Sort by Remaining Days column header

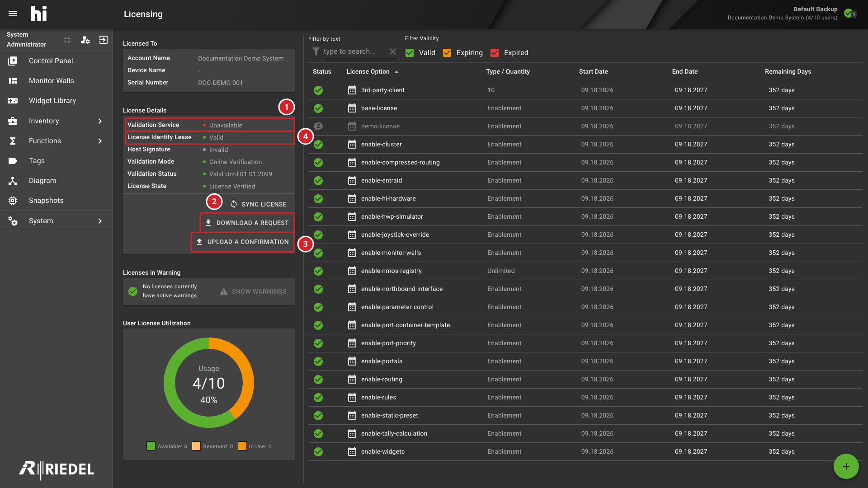click(x=788, y=71)
